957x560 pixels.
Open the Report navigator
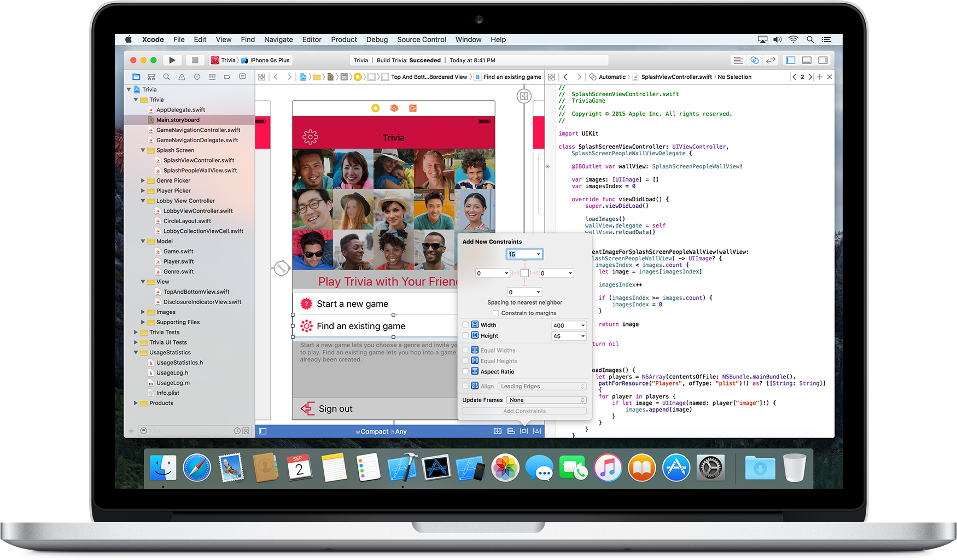point(242,77)
